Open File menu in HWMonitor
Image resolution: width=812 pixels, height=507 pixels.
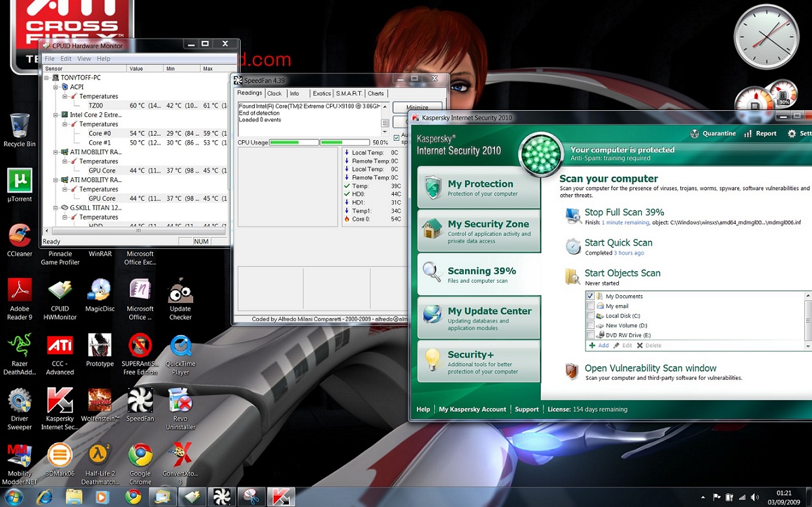pyautogui.click(x=50, y=59)
